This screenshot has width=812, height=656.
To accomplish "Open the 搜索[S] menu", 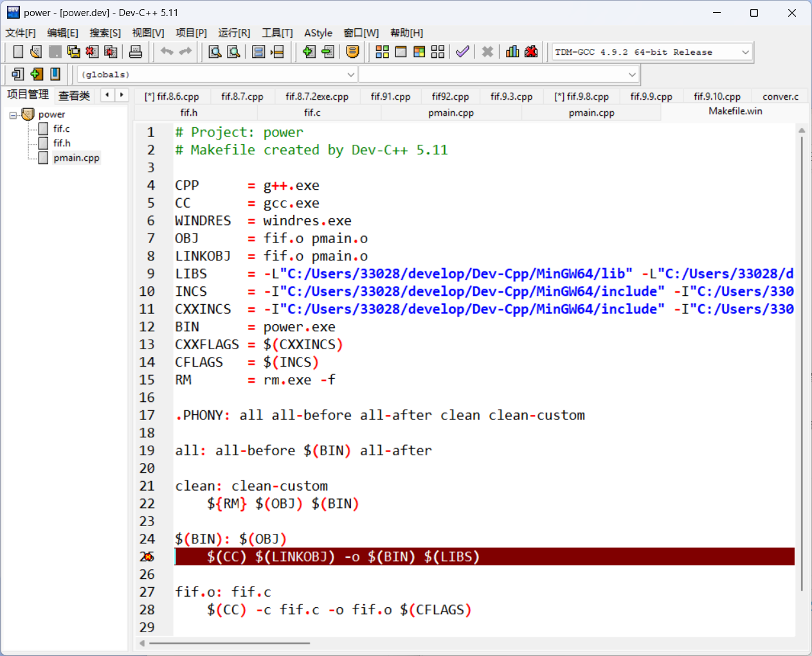I will pos(105,33).
